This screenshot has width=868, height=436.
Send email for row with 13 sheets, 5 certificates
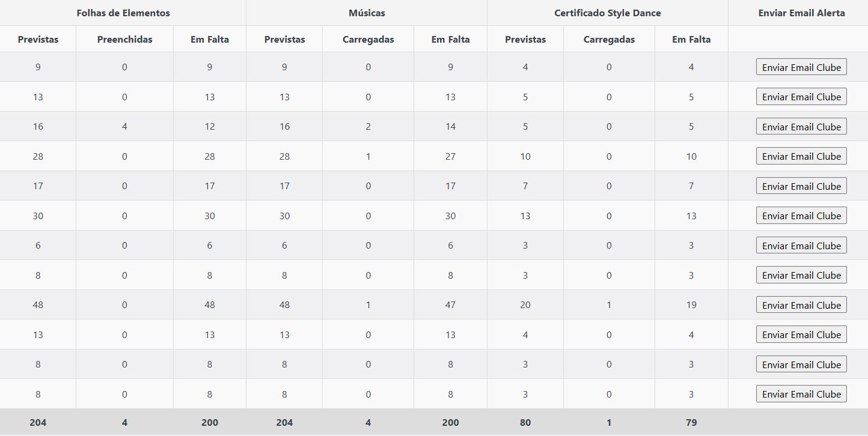801,97
